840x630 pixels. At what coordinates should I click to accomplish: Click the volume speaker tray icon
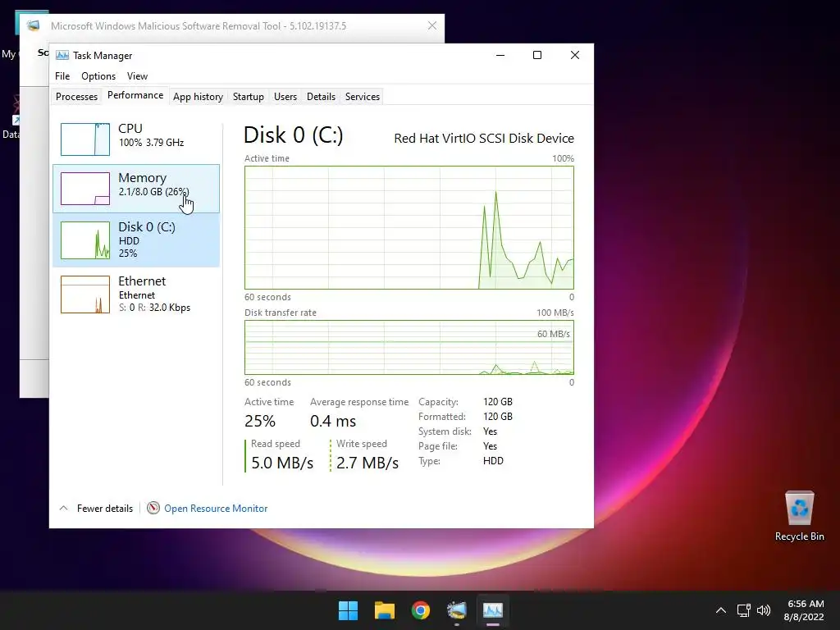click(764, 610)
